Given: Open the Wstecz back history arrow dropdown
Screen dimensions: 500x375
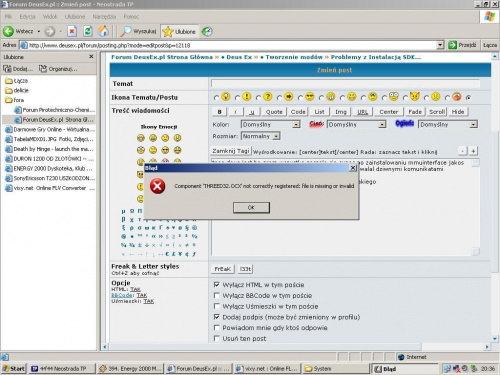Looking at the screenshot, I should point(39,31).
